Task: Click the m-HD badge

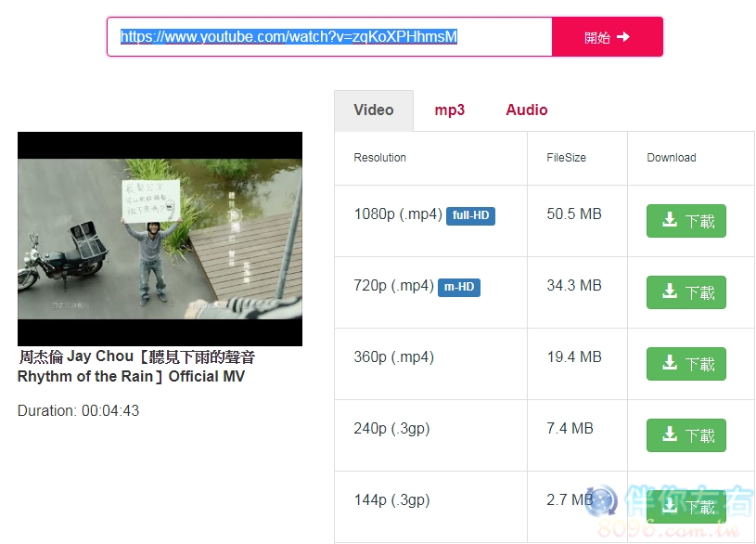Action: 459,287
